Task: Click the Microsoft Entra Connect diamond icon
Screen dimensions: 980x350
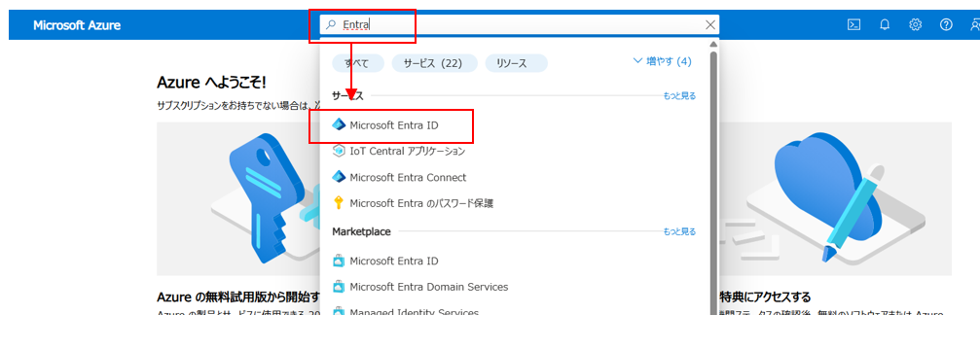Action: pos(338,177)
